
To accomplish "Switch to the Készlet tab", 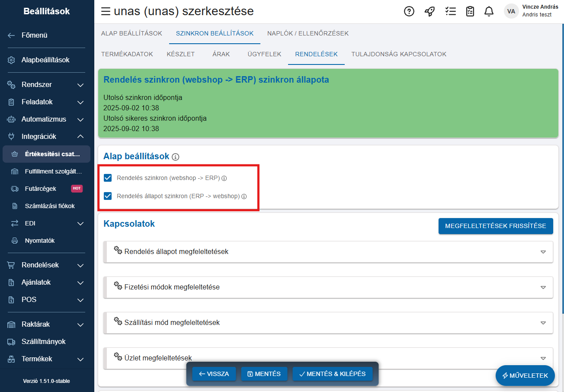I will (180, 54).
